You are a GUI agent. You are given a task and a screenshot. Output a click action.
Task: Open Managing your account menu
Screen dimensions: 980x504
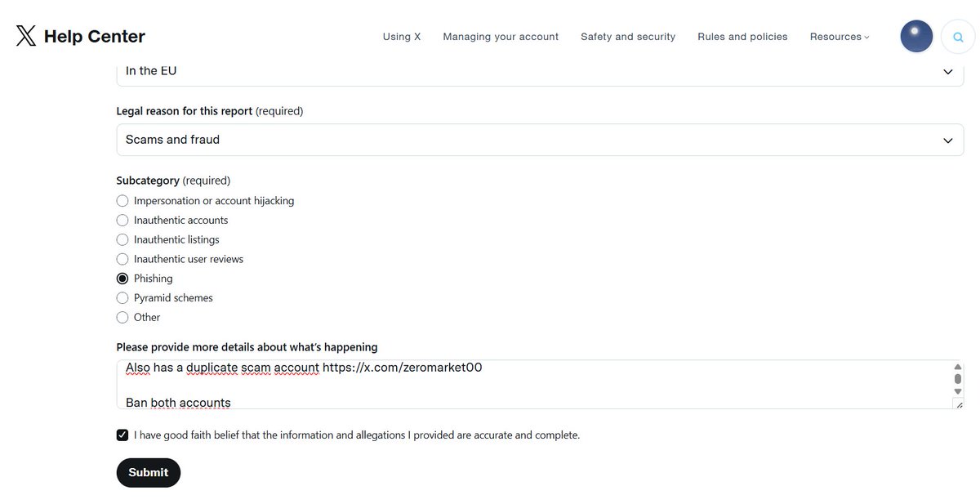click(501, 37)
